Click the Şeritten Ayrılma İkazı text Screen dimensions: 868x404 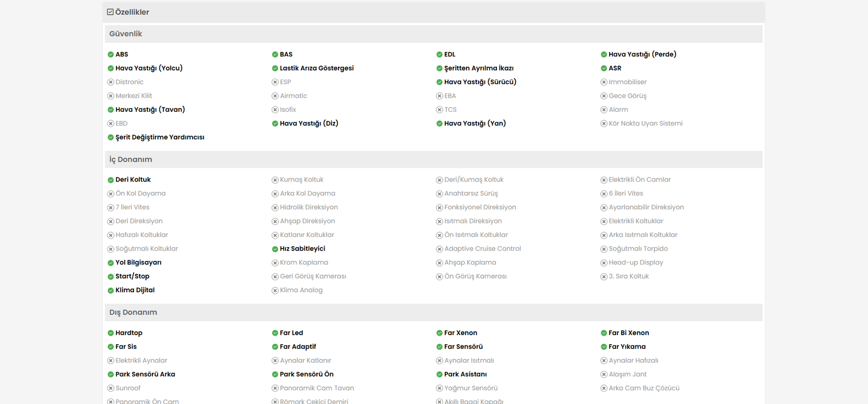(x=478, y=68)
